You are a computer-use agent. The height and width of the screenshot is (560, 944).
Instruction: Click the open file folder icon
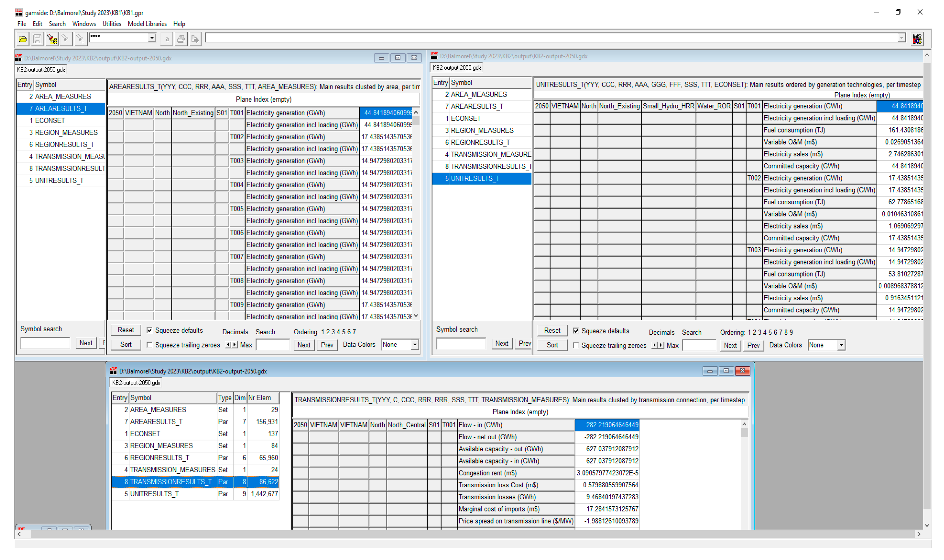click(x=23, y=39)
